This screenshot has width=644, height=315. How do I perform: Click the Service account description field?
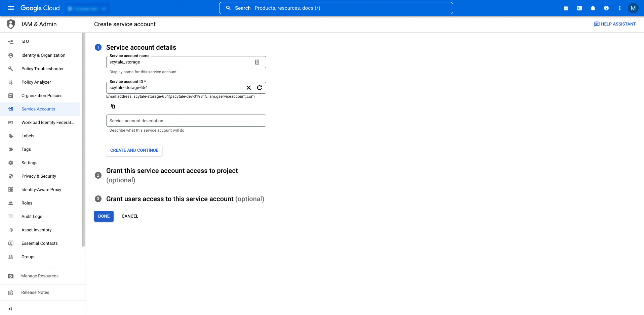coord(186,121)
